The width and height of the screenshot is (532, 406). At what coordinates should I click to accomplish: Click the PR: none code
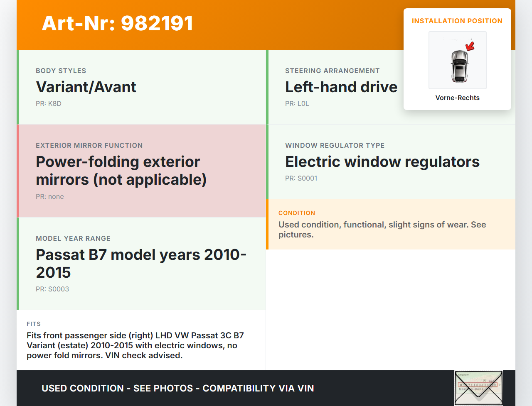[50, 196]
